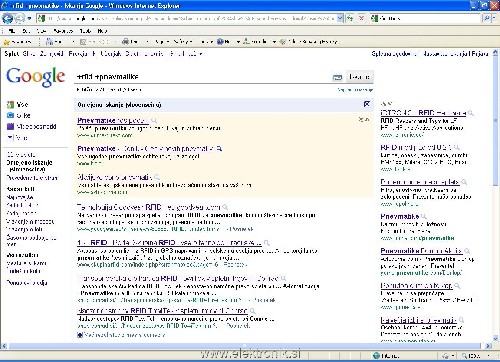The image size is (500, 362).
Task: Click the IE Forward arrow button
Action: click(19, 18)
